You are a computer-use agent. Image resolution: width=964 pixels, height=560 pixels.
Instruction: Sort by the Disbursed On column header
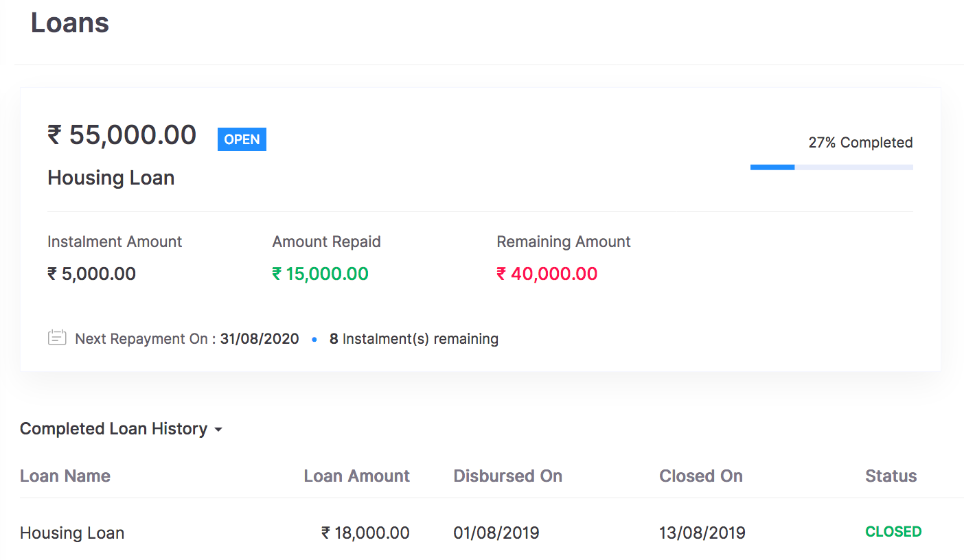click(x=507, y=476)
